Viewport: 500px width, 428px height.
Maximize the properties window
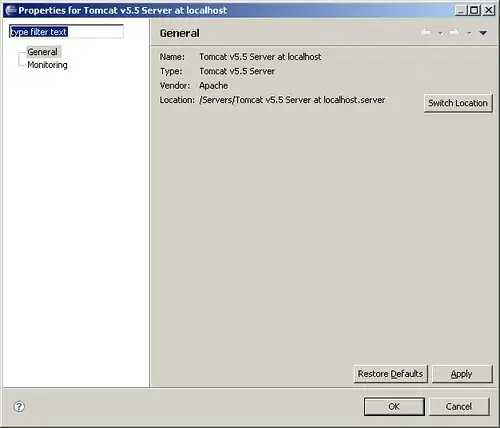[x=474, y=10]
